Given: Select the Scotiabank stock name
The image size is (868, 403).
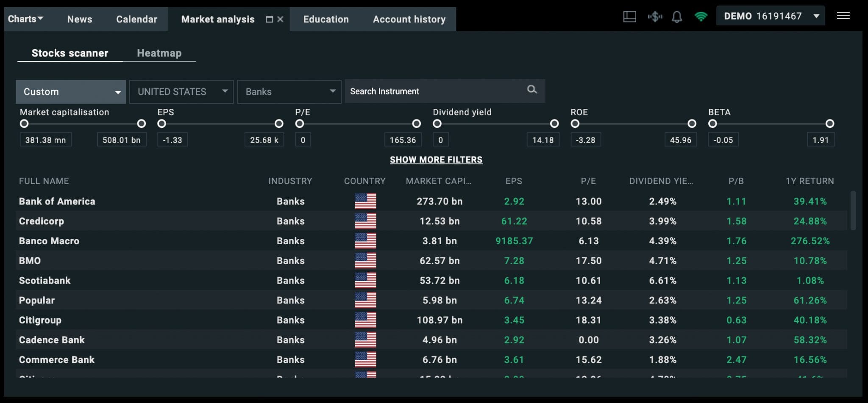Looking at the screenshot, I should point(45,281).
